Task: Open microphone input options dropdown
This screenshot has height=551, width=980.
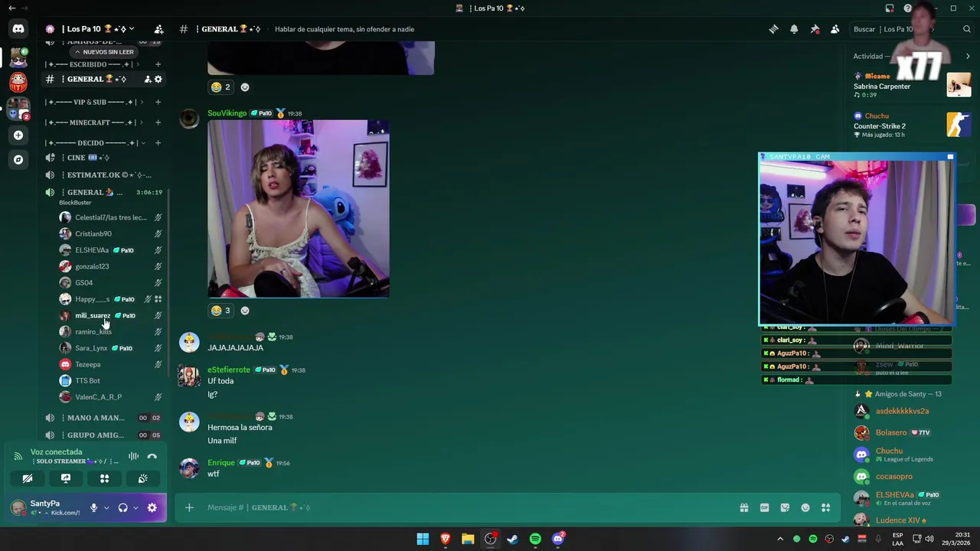Action: 106,507
